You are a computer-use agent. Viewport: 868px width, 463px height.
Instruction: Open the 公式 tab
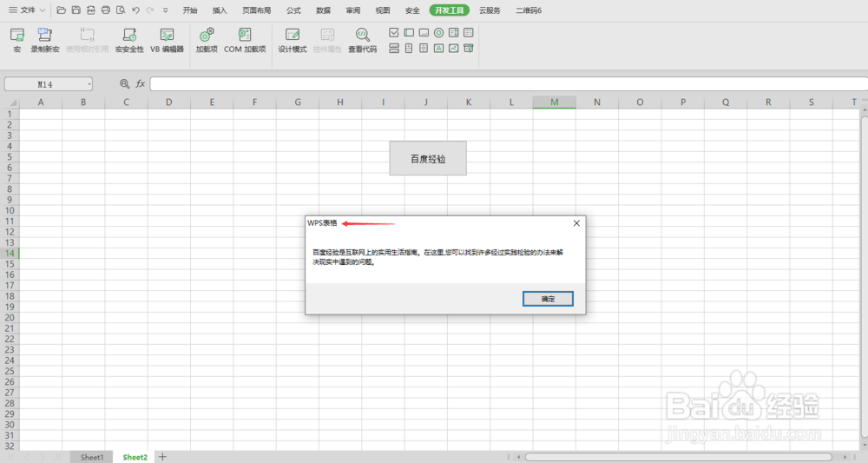(x=293, y=10)
